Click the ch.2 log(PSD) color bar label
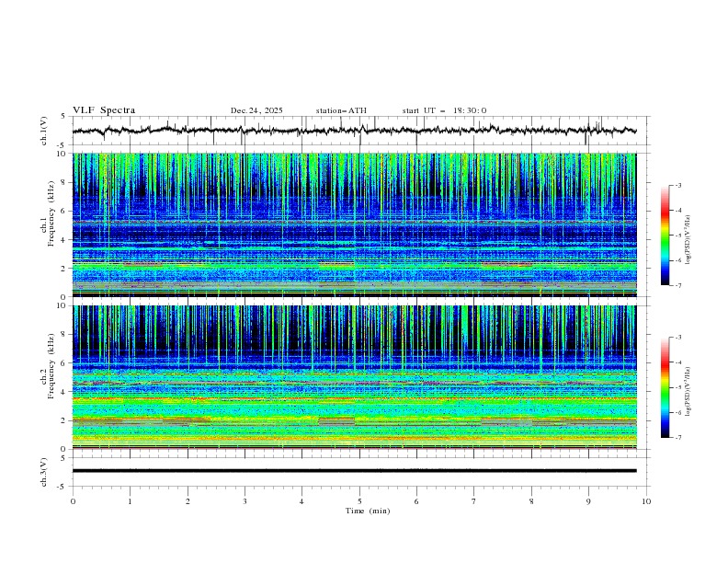The width and height of the screenshot is (728, 563). pyautogui.click(x=688, y=388)
